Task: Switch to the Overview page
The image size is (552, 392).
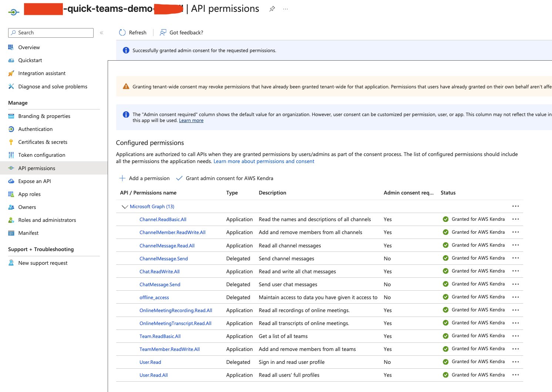Action: pyautogui.click(x=29, y=47)
